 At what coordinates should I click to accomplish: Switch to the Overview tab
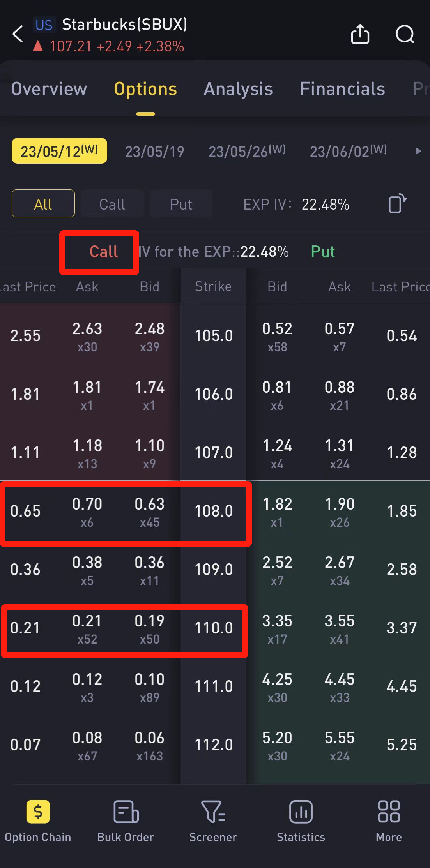[49, 89]
